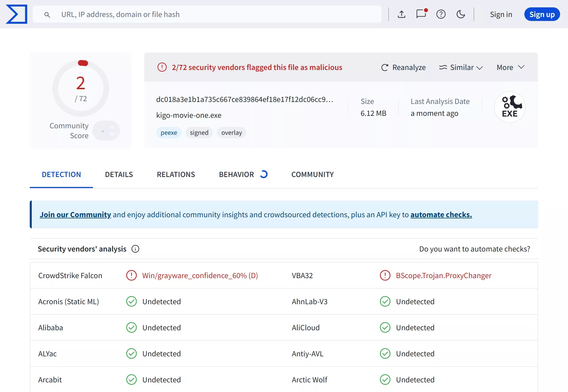Expand the Similar dropdown
Image resolution: width=568 pixels, height=392 pixels.
pos(461,67)
